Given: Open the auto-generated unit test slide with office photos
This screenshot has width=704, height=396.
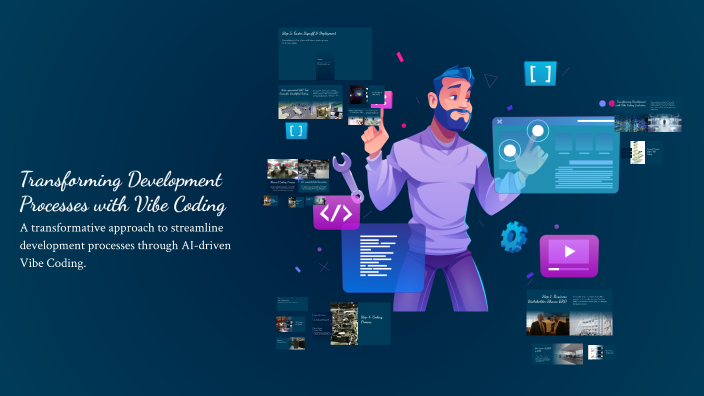Looking at the screenshot, I should (x=310, y=102).
